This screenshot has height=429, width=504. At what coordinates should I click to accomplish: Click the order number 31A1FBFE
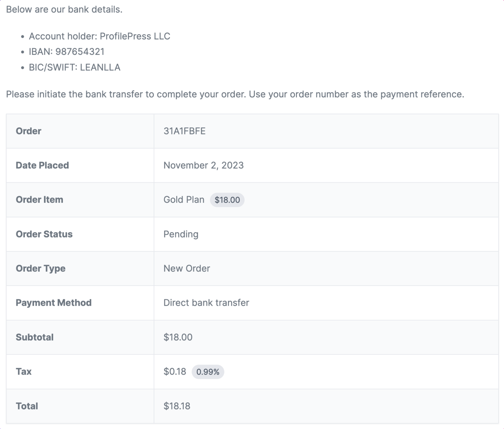[184, 131]
